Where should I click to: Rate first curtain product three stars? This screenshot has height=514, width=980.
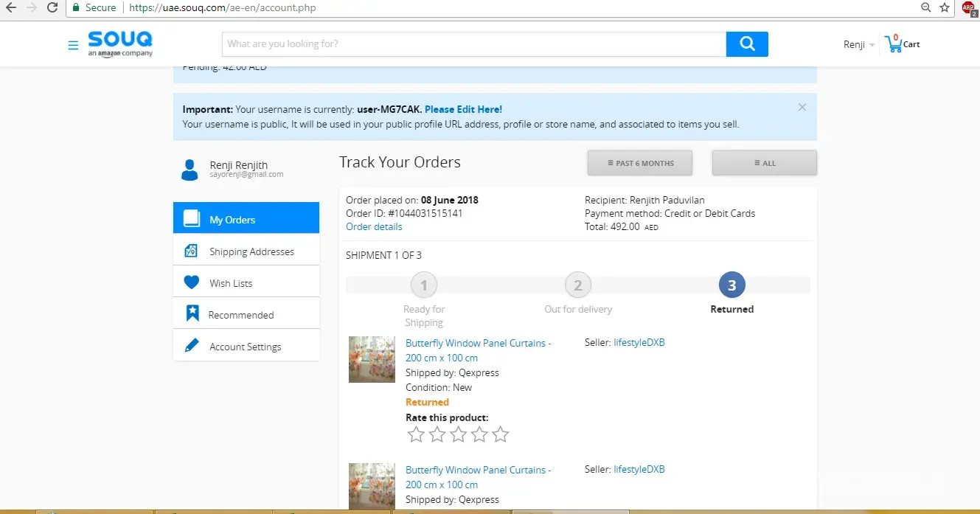(x=459, y=434)
